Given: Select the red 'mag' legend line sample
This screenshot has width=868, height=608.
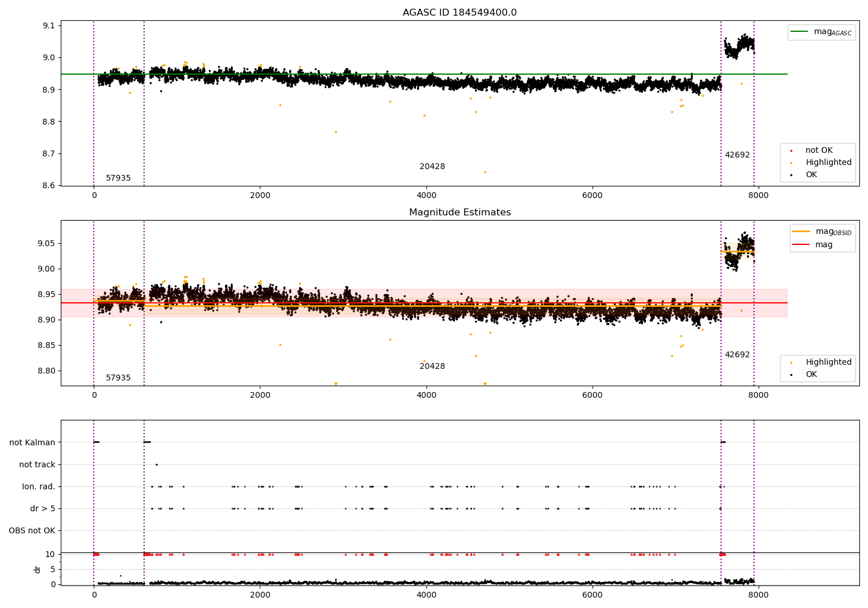Looking at the screenshot, I should pyautogui.click(x=801, y=244).
